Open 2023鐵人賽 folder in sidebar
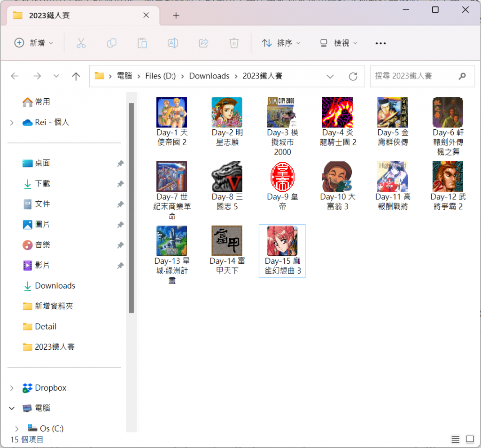Image resolution: width=481 pixels, height=448 pixels. point(48,347)
